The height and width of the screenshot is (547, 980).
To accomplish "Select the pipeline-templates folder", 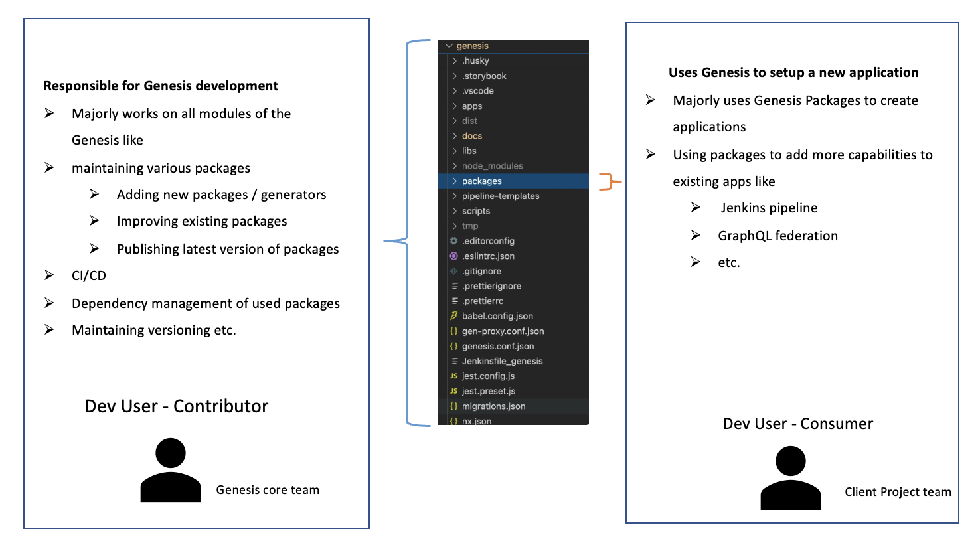I will [x=501, y=196].
